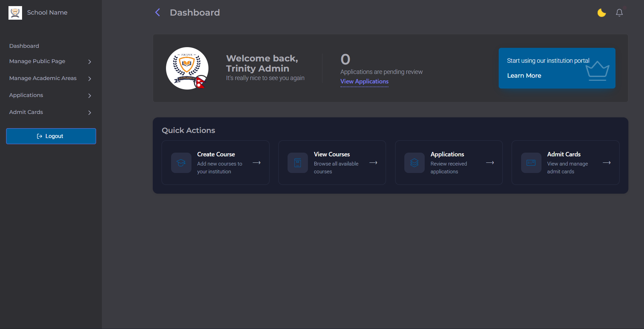Click the Admit Cards ID card icon
This screenshot has height=329, width=644.
pos(531,163)
